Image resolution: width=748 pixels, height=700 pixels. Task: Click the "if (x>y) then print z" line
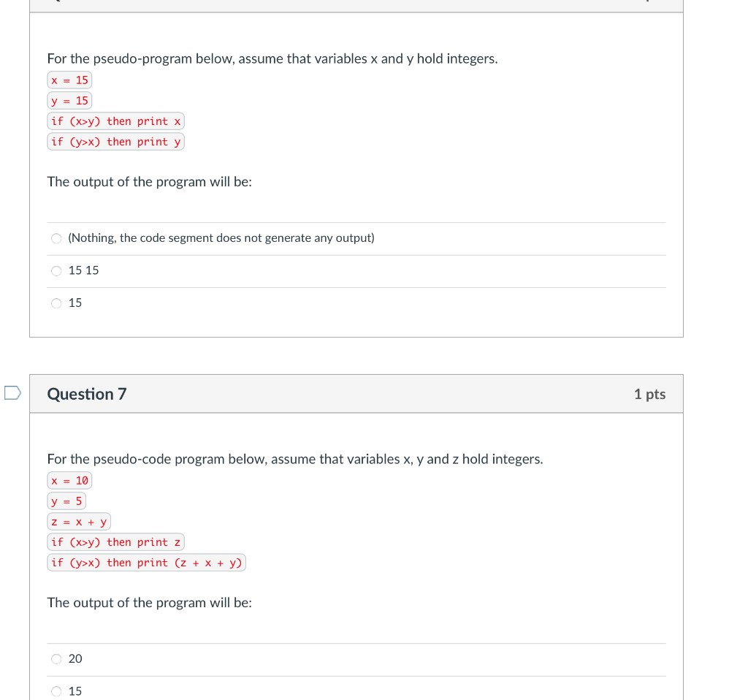115,541
